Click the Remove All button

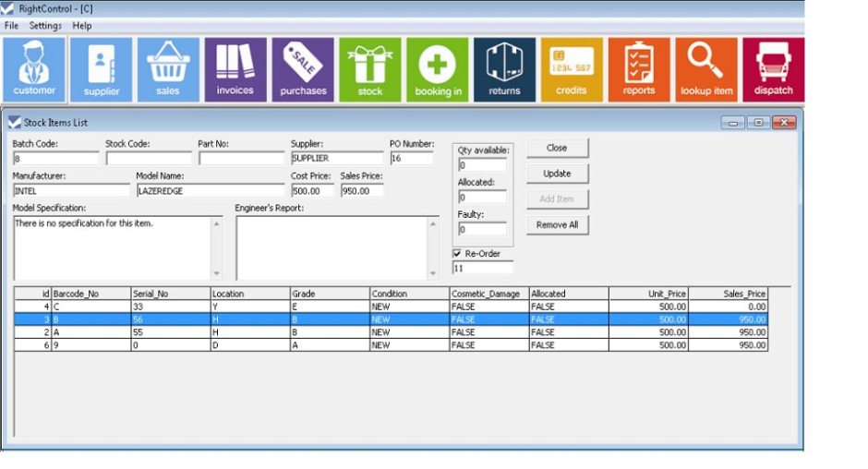[557, 225]
